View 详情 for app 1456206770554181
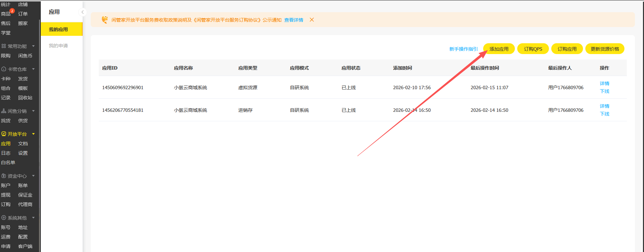The image size is (644, 252). pyautogui.click(x=605, y=106)
